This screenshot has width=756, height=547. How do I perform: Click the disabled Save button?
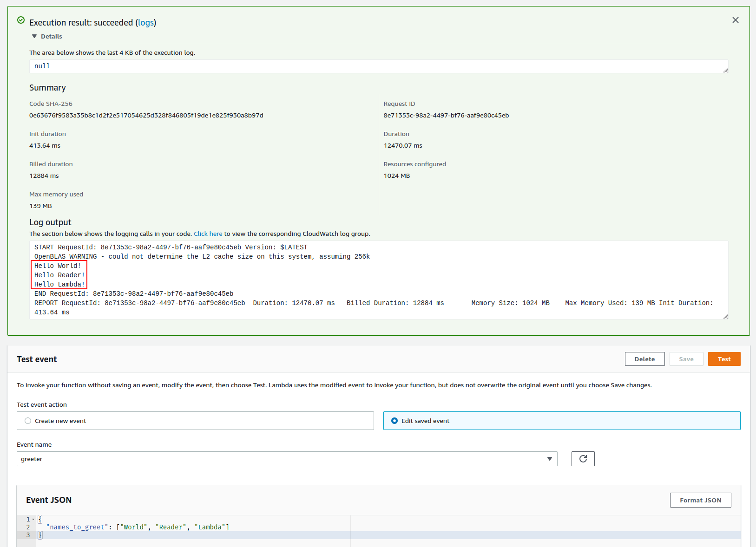tap(686, 359)
